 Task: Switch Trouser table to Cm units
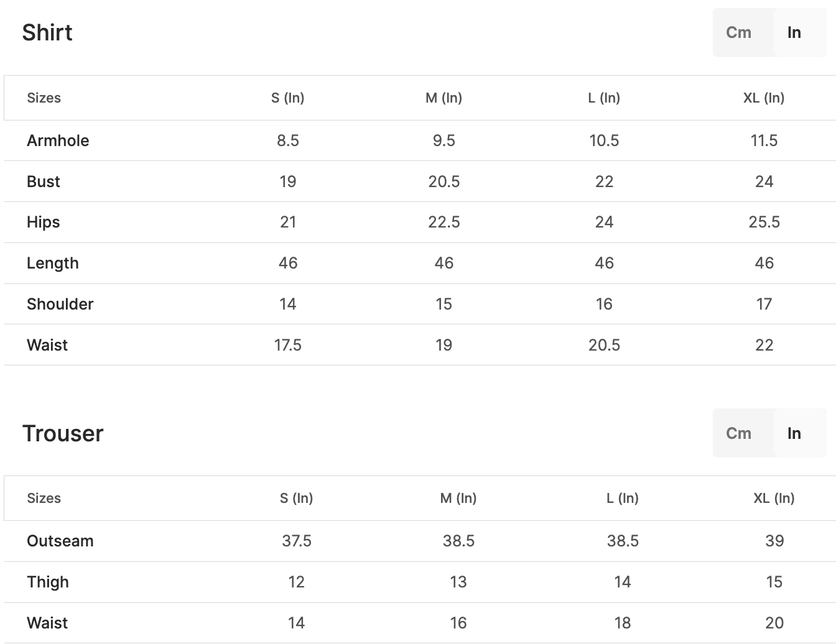click(x=738, y=433)
